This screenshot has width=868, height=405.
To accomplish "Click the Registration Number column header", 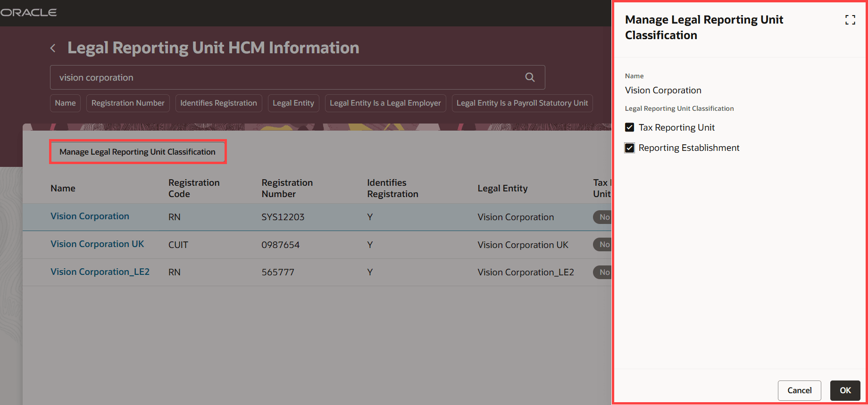I will pyautogui.click(x=287, y=188).
